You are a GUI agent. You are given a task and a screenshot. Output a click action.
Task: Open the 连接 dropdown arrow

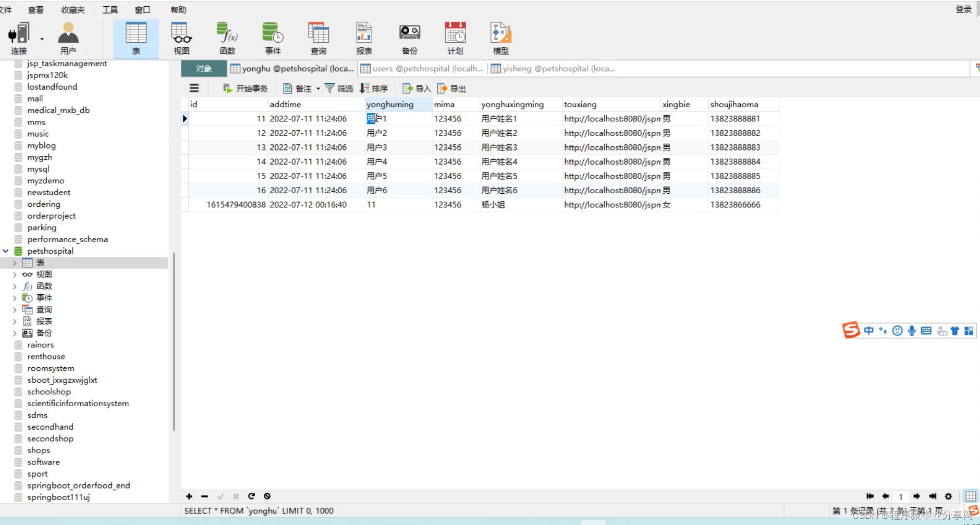click(x=42, y=39)
